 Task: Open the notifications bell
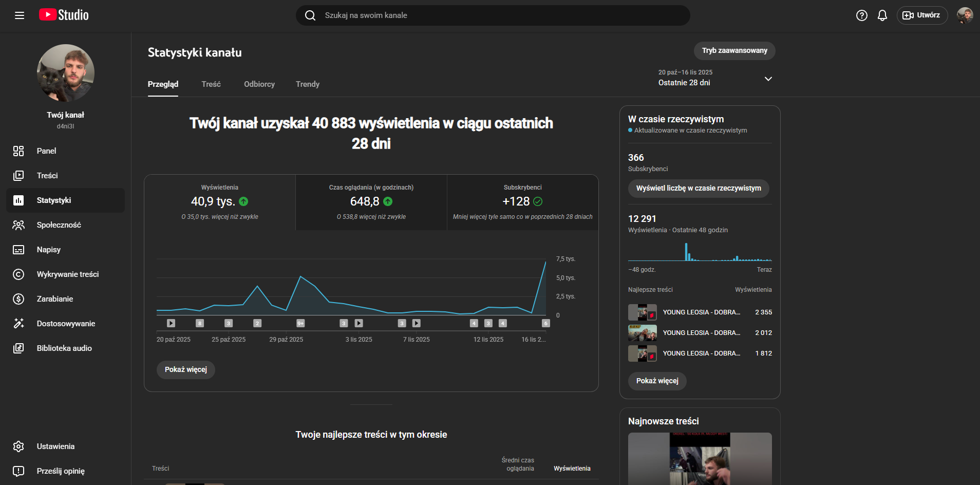pos(882,15)
